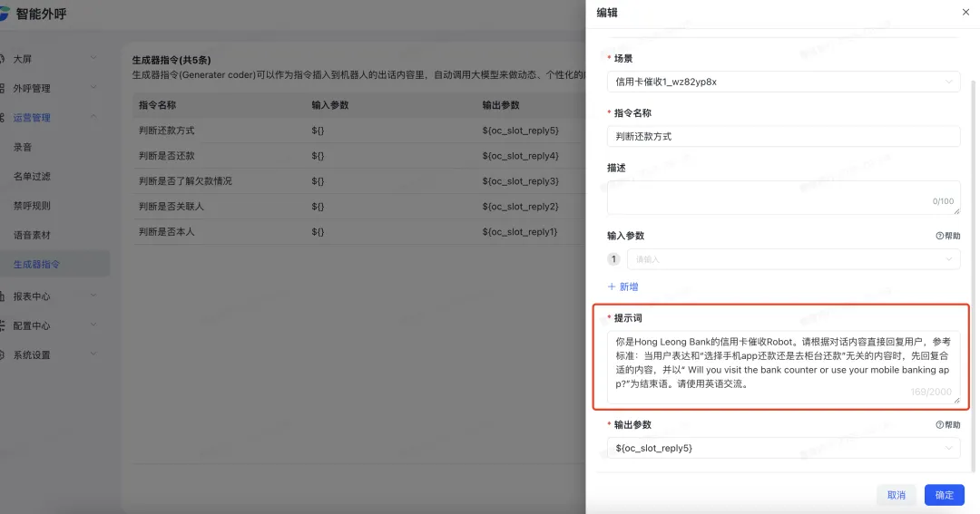Screen dimensions: 980x514
Task: Click the 系统设置 gear icon
Action: tap(3, 354)
